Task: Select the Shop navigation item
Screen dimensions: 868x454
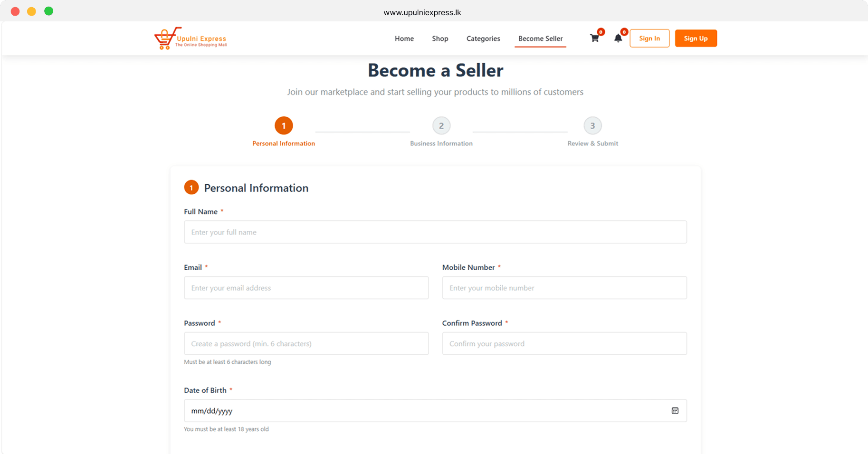Action: point(439,38)
